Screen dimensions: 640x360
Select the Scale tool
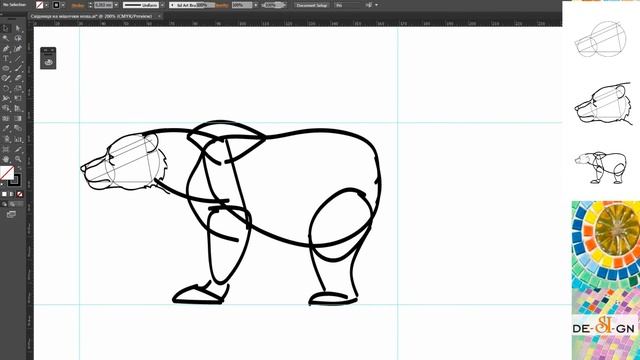[x=18, y=89]
